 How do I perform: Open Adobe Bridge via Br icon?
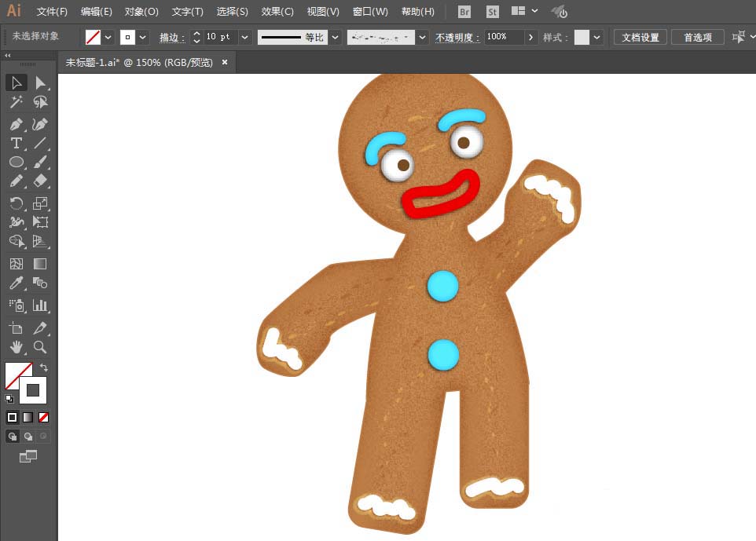tap(464, 12)
